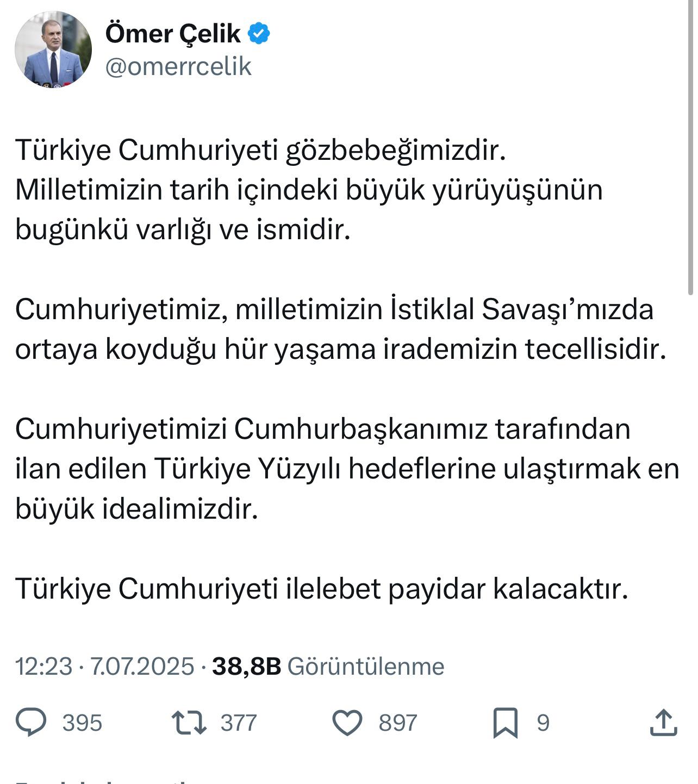Click the 395 replies count

point(82,723)
